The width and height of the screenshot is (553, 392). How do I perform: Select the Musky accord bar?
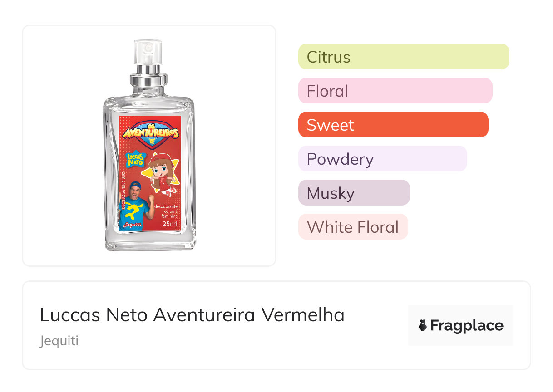click(354, 193)
